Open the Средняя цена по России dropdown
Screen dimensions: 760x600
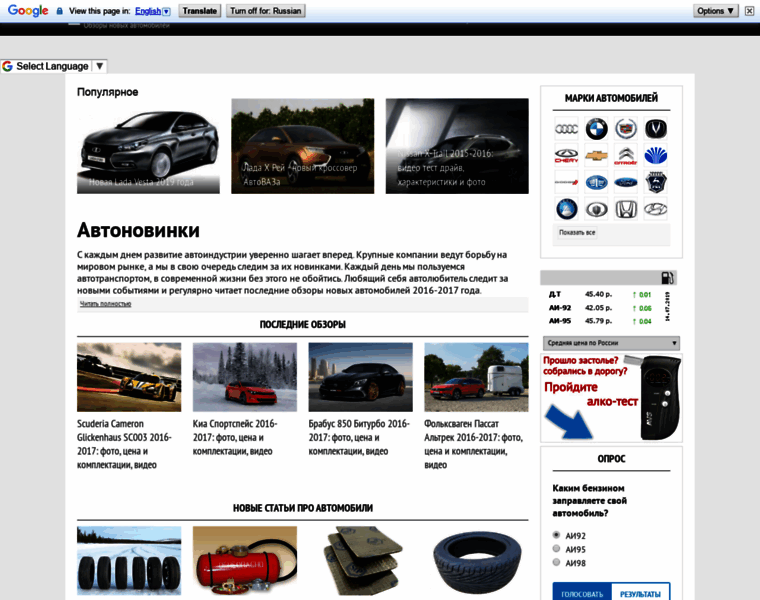coord(611,343)
